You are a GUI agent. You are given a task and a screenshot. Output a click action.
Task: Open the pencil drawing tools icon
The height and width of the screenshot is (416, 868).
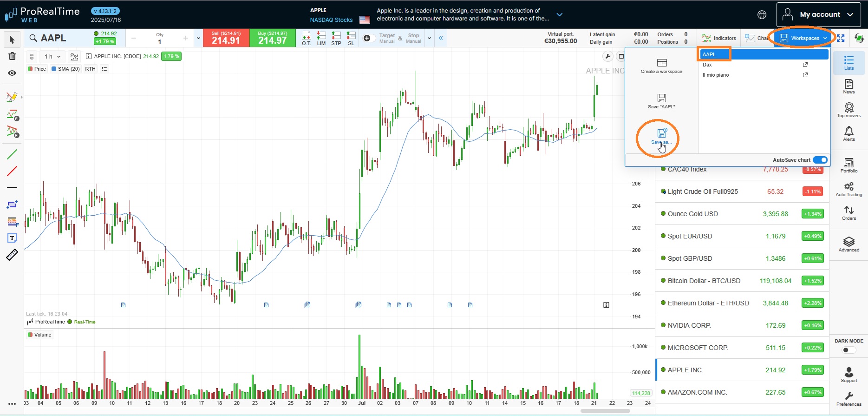(x=12, y=97)
